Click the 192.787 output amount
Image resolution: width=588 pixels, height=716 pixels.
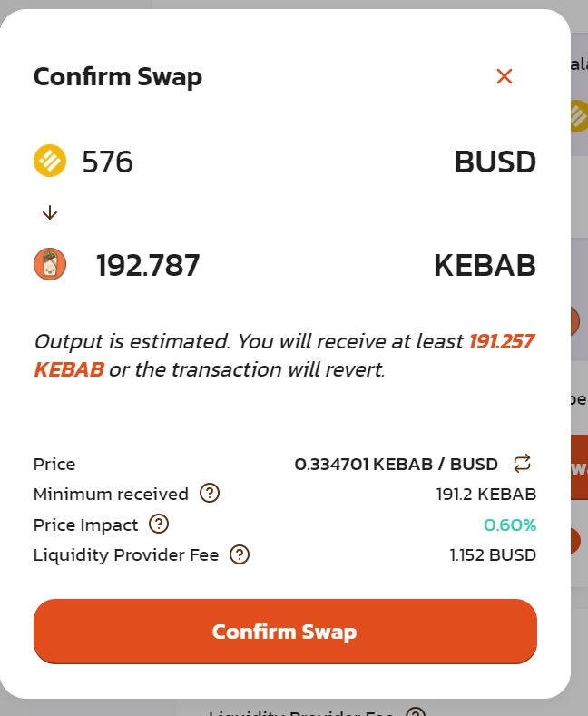[148, 265]
